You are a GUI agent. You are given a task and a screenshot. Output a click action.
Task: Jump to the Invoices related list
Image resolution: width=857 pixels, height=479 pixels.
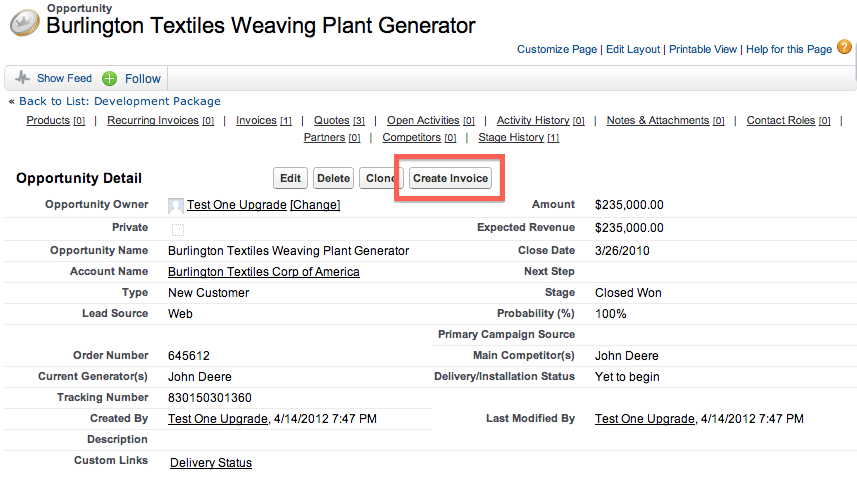(x=256, y=120)
